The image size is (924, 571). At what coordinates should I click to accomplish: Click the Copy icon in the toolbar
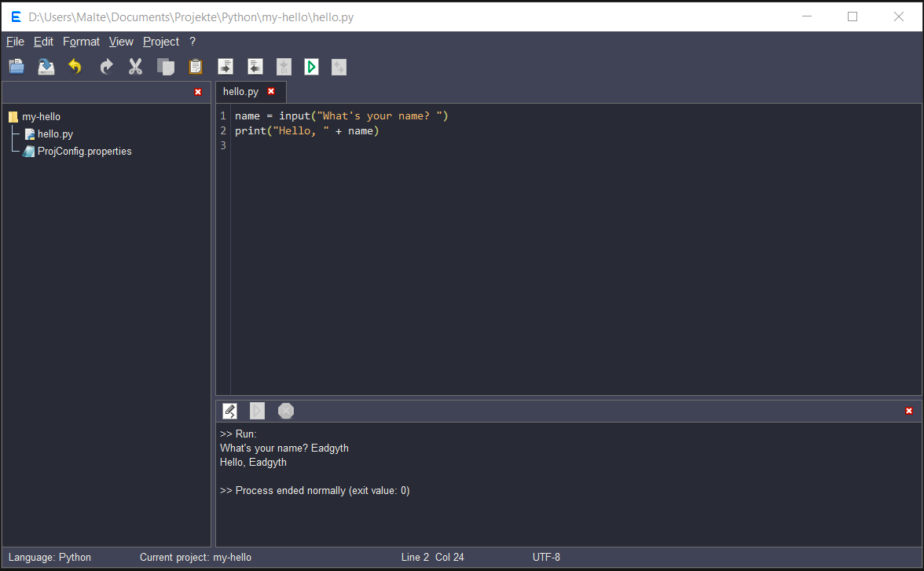point(166,67)
